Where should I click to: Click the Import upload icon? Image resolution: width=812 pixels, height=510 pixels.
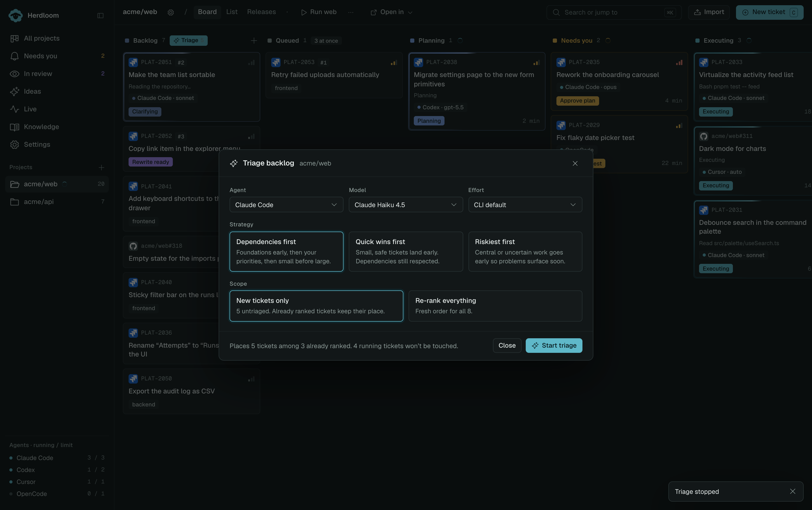tap(697, 12)
